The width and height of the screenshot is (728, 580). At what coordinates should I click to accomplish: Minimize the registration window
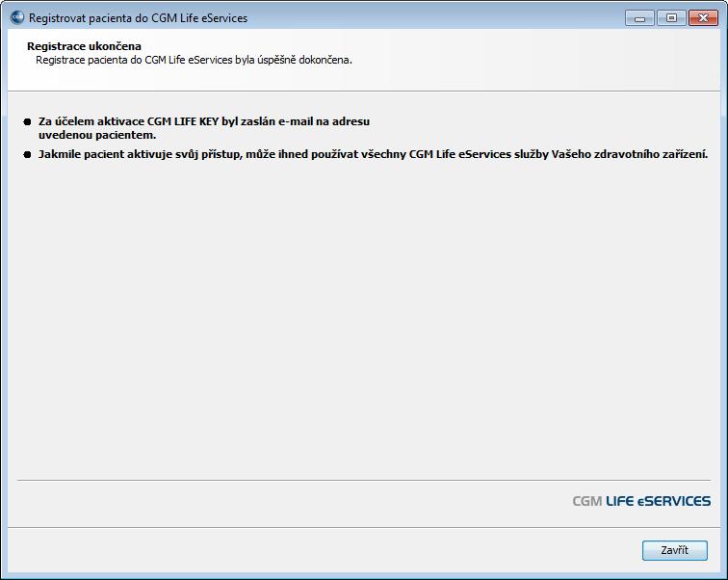pyautogui.click(x=639, y=18)
